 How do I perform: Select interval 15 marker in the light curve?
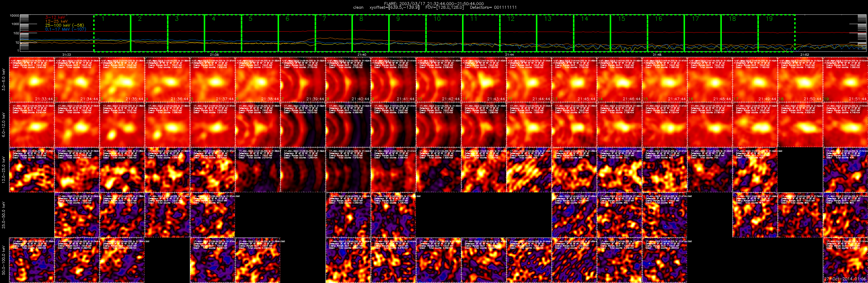pyautogui.click(x=621, y=19)
